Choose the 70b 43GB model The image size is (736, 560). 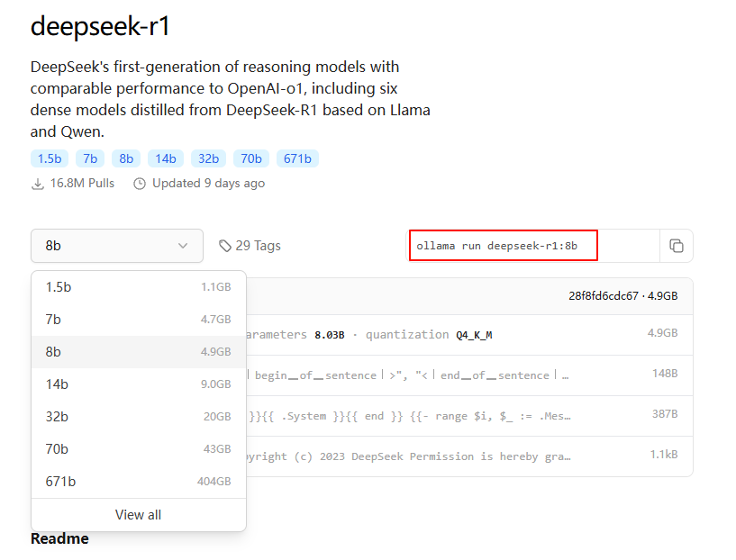(x=138, y=449)
